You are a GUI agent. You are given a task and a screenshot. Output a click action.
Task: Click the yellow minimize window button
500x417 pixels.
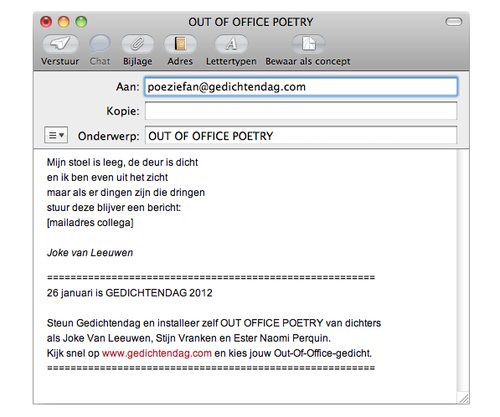(x=64, y=22)
